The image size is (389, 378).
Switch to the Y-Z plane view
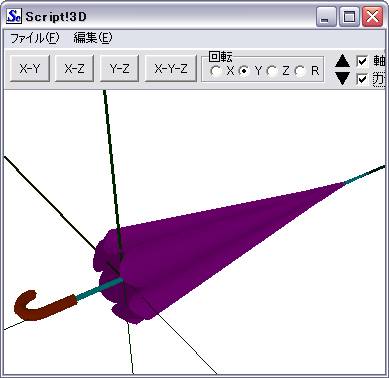[119, 69]
